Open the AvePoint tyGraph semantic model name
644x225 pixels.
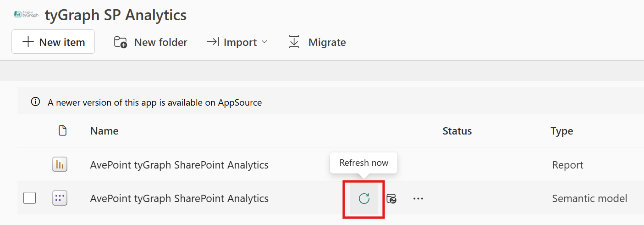179,198
